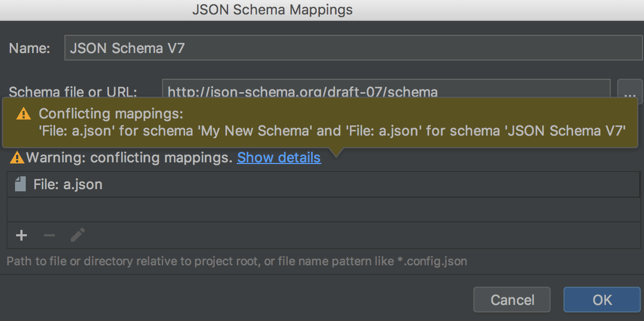Click the add mapping plus icon
Image resolution: width=644 pixels, height=321 pixels.
click(x=21, y=235)
